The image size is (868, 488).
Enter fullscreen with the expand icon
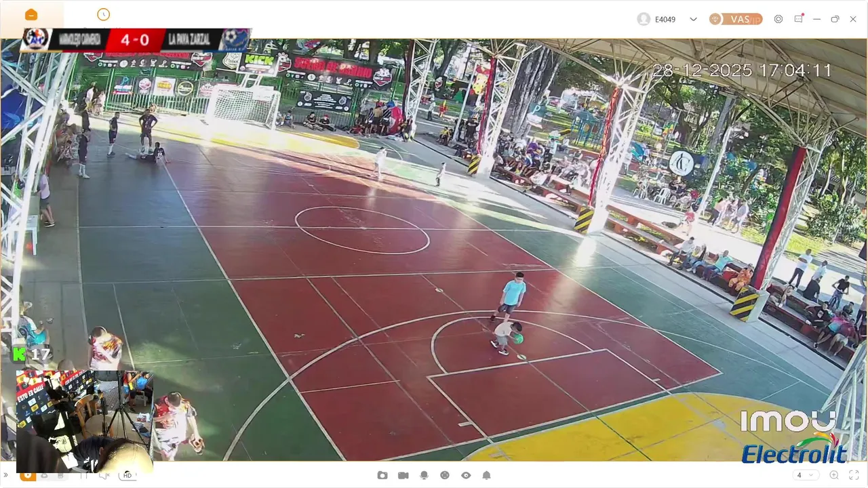(x=854, y=475)
